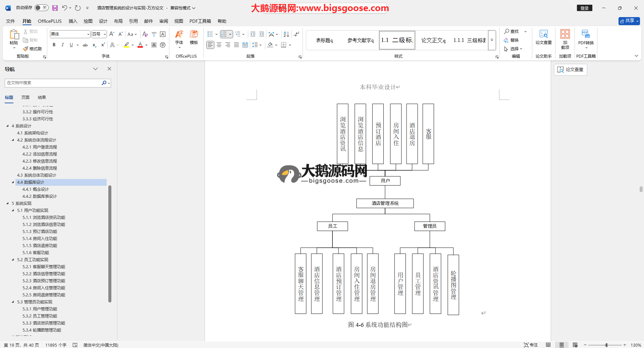Image resolution: width=644 pixels, height=348 pixels.
Task: Apply bold formatting with the B icon
Action: [54, 45]
